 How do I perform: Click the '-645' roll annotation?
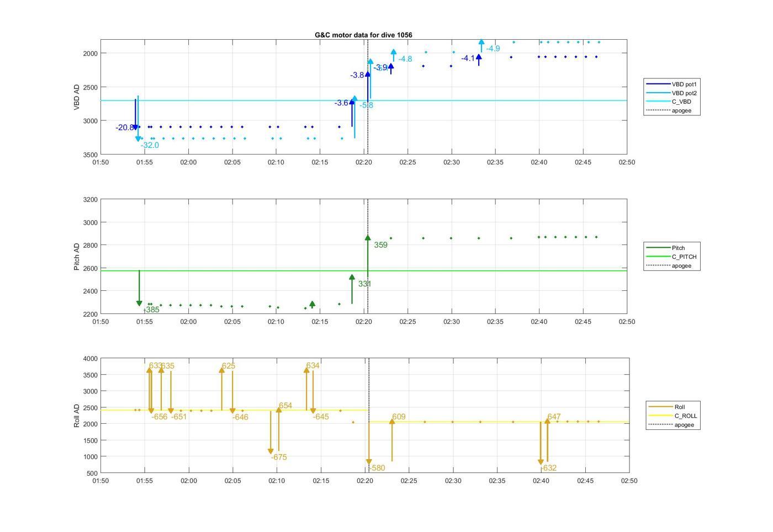click(321, 417)
